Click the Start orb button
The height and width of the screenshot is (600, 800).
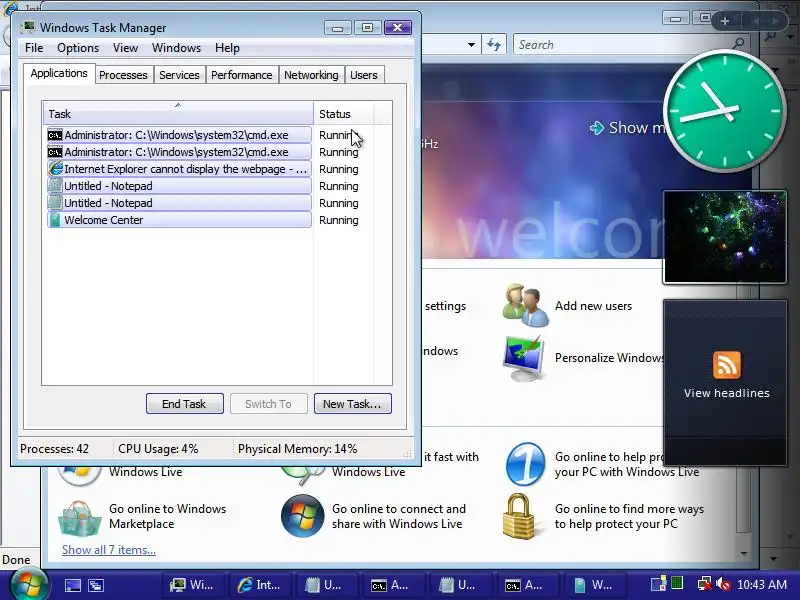tap(28, 584)
